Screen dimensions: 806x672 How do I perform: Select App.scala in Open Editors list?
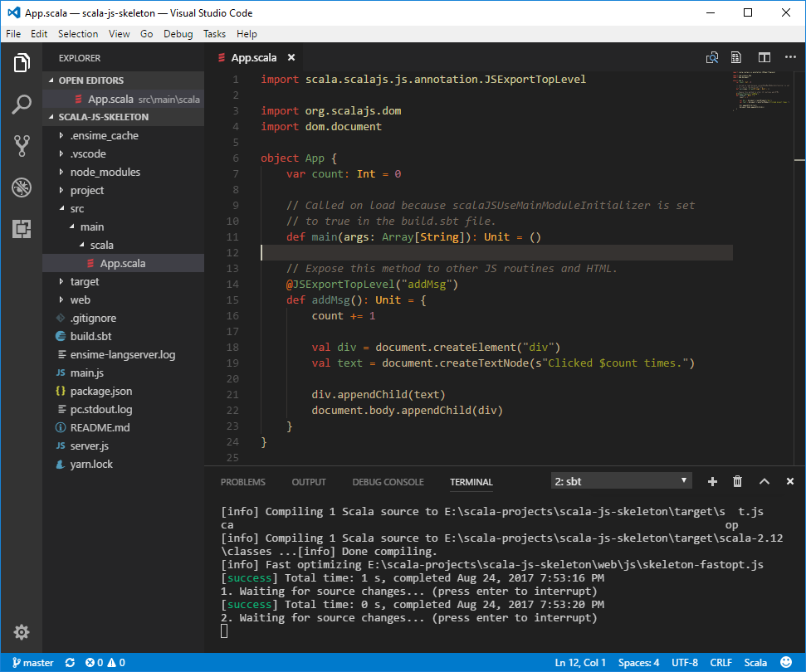pos(124,100)
